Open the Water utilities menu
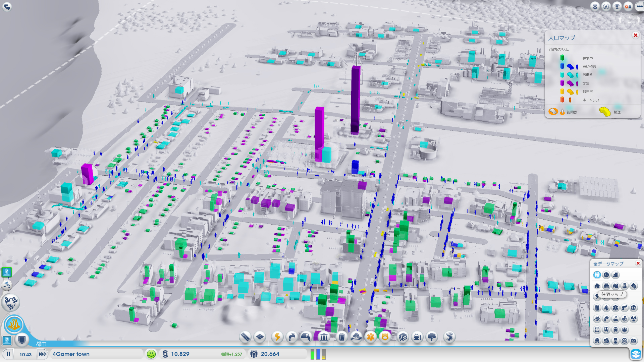 tap(292, 337)
